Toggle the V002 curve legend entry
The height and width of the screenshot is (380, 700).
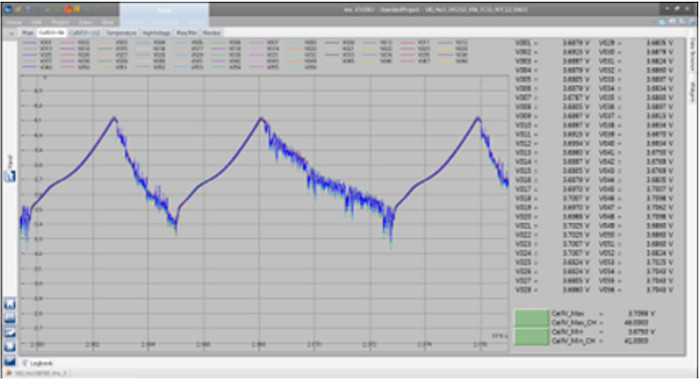75,43
